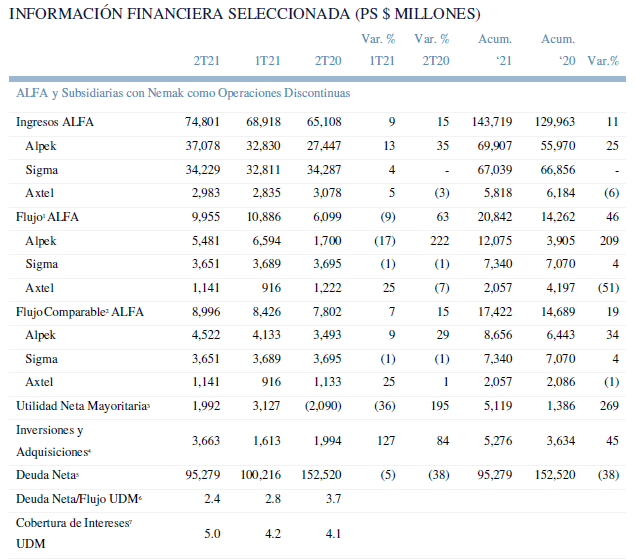Select the value 4,133
The height and width of the screenshot is (560, 635).
[266, 335]
